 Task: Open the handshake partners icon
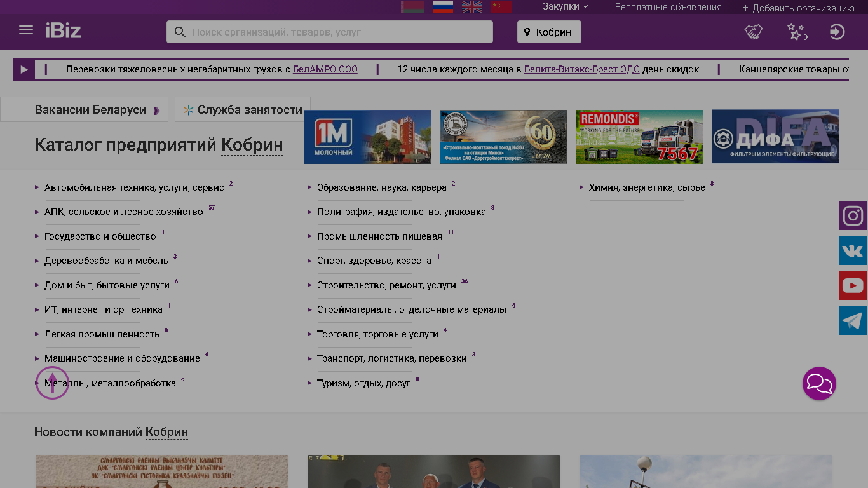(754, 32)
